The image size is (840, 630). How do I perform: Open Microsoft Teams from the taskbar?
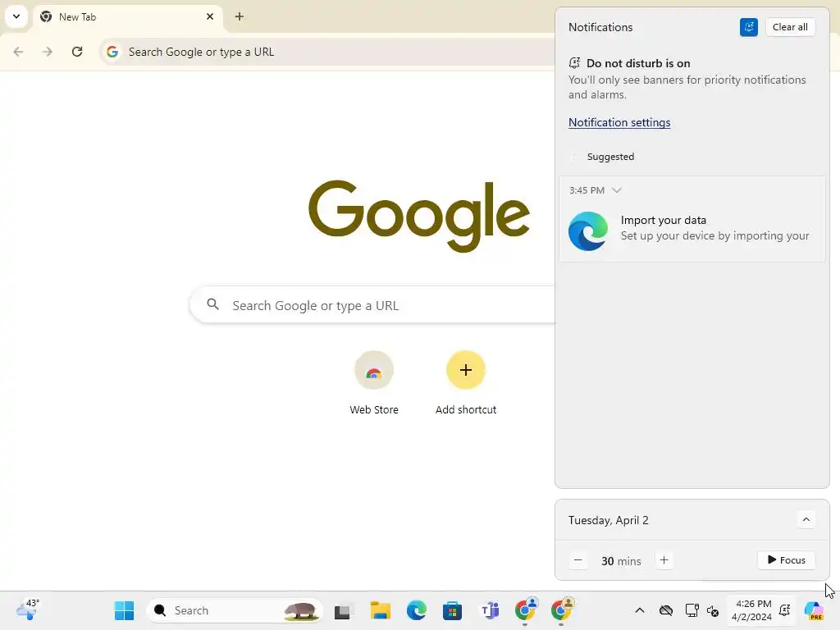[489, 610]
